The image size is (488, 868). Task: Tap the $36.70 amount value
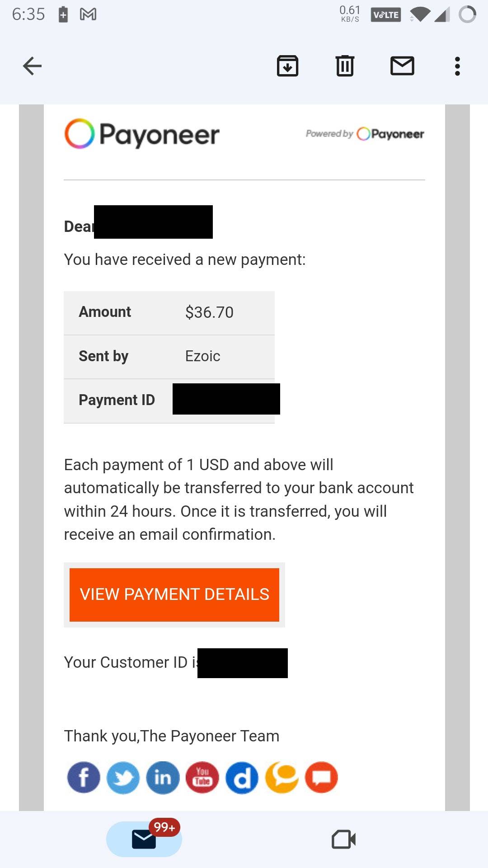click(209, 312)
